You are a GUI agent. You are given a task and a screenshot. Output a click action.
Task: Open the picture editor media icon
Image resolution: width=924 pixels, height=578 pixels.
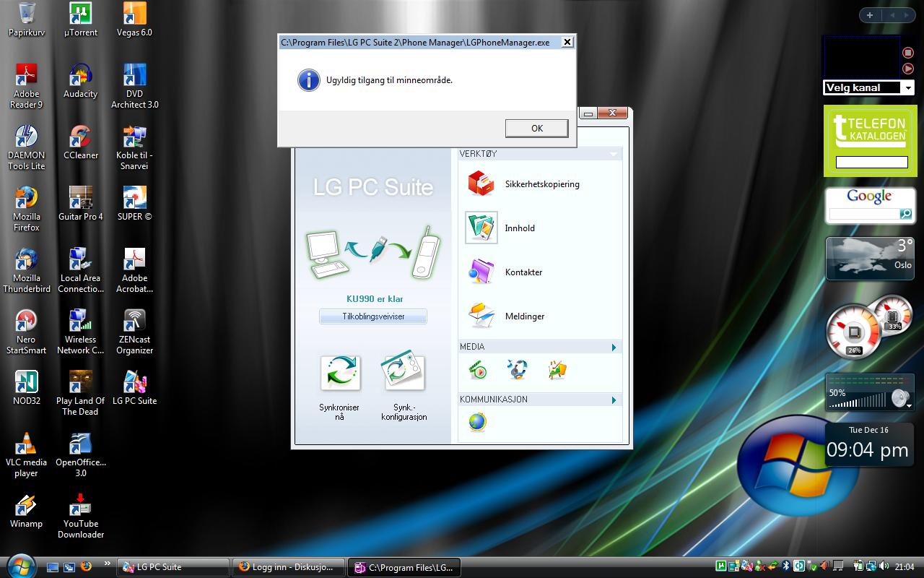[x=557, y=370]
